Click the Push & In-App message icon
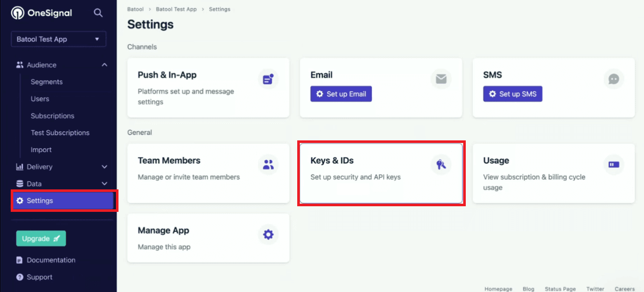The image size is (644, 292). tap(268, 79)
